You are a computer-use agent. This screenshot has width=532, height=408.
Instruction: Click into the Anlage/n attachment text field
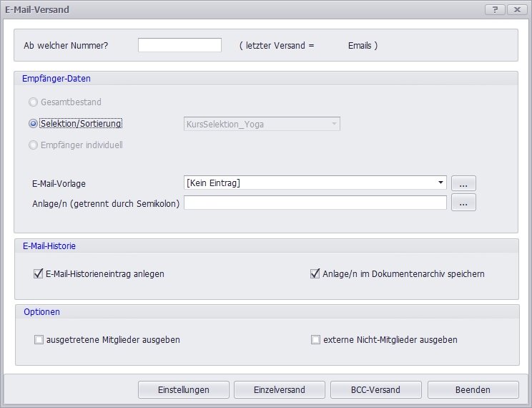(x=315, y=203)
